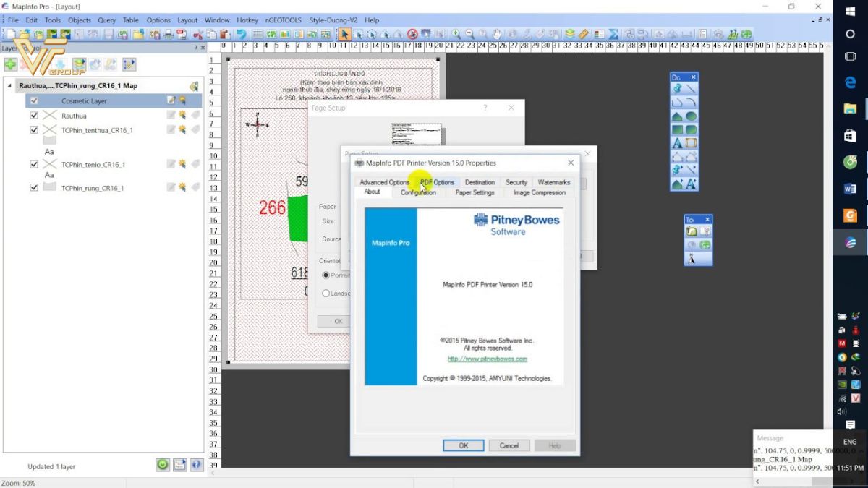Click the Ruler measure tool icon
The image size is (868, 488).
583,34
